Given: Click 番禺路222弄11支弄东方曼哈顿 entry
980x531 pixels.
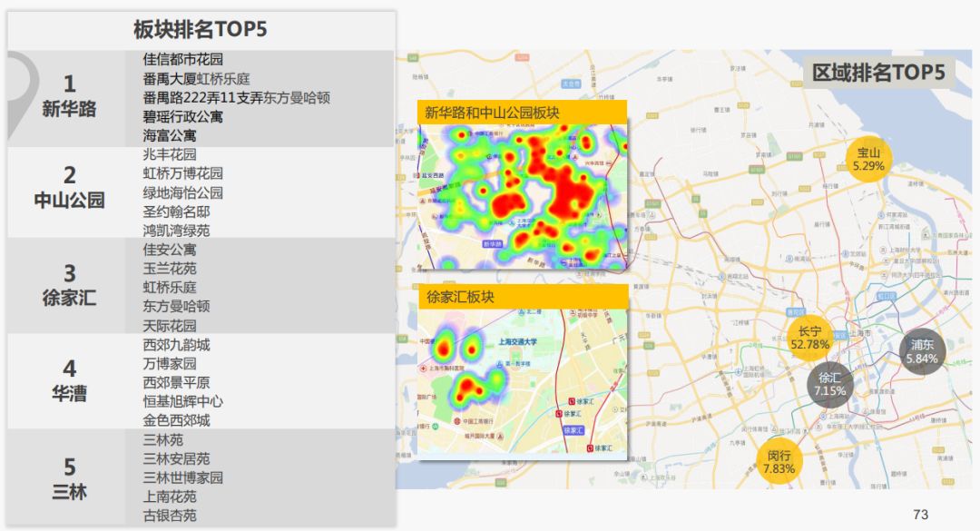Looking at the screenshot, I should pos(236,97).
